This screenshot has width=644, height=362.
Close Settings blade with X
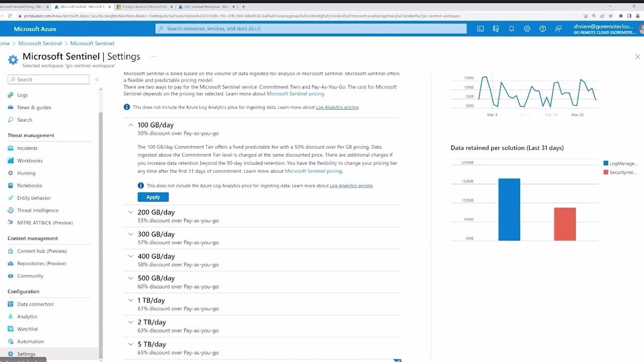tap(638, 57)
